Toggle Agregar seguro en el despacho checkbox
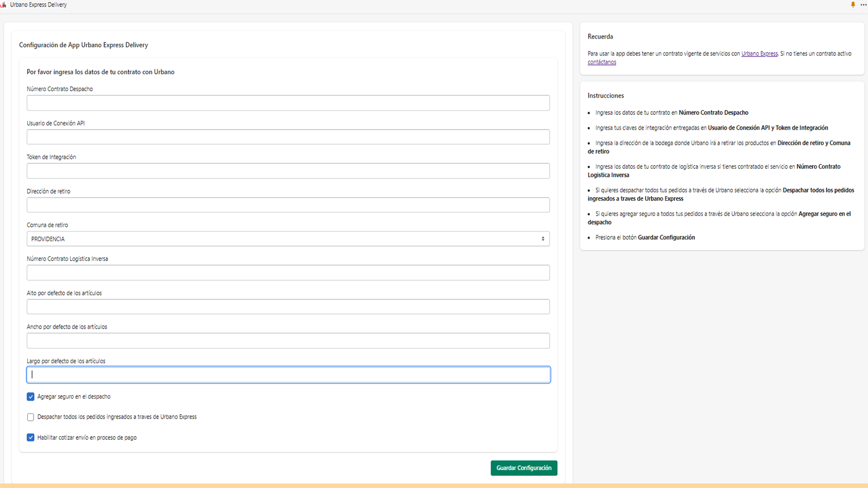Viewport: 868px width, 488px height. pos(30,397)
